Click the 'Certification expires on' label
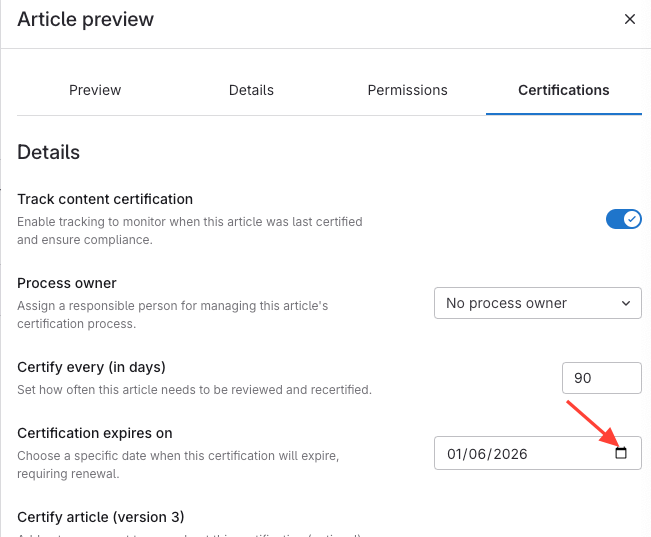The image size is (651, 537). tap(95, 433)
